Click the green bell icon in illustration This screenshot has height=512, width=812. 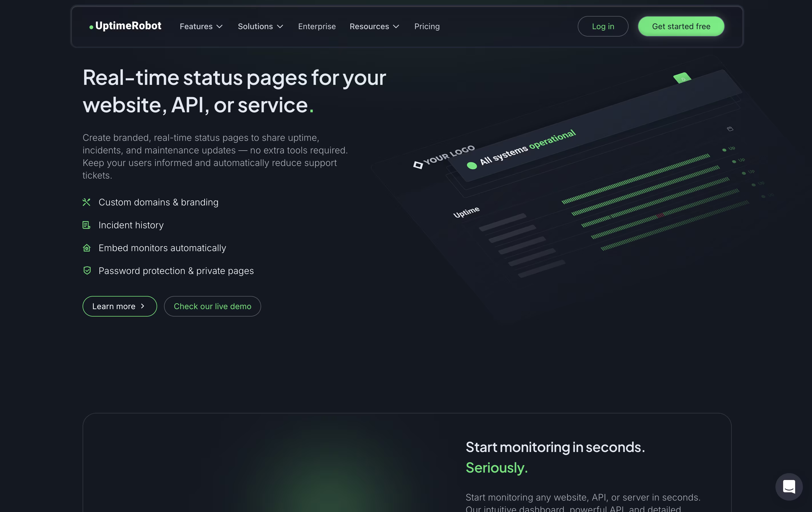[682, 78]
